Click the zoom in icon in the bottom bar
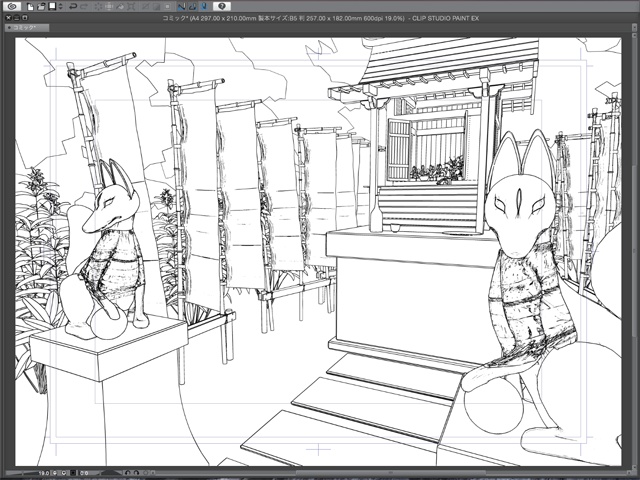 [x=64, y=473]
